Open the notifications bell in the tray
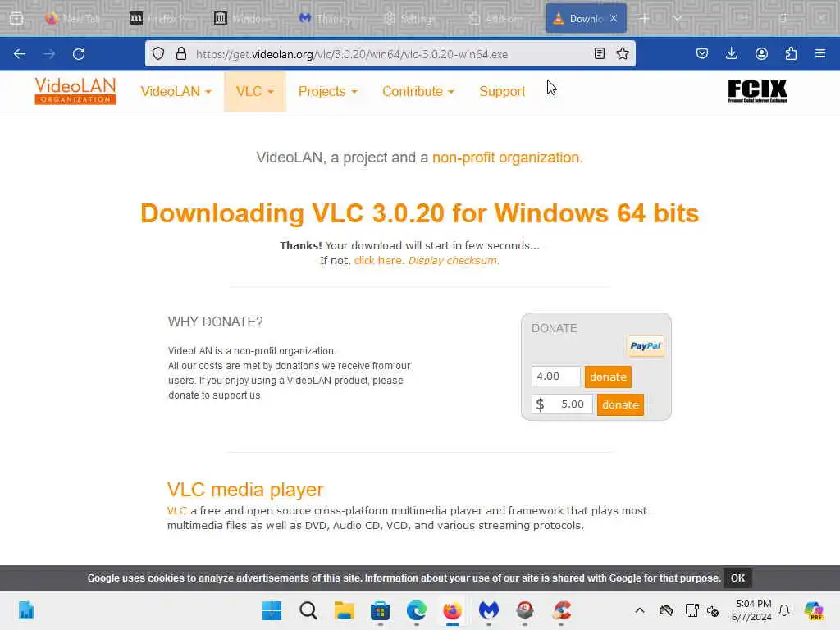Screen dimensions: 840x630 click(784, 610)
